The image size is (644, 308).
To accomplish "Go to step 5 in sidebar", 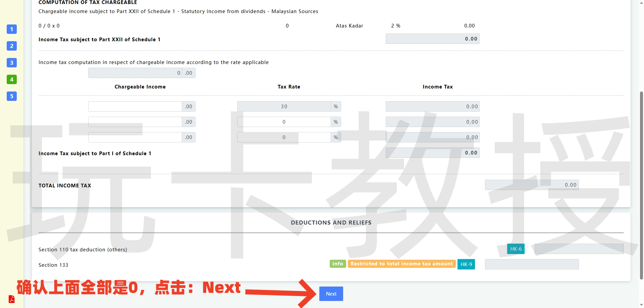I will 12,96.
